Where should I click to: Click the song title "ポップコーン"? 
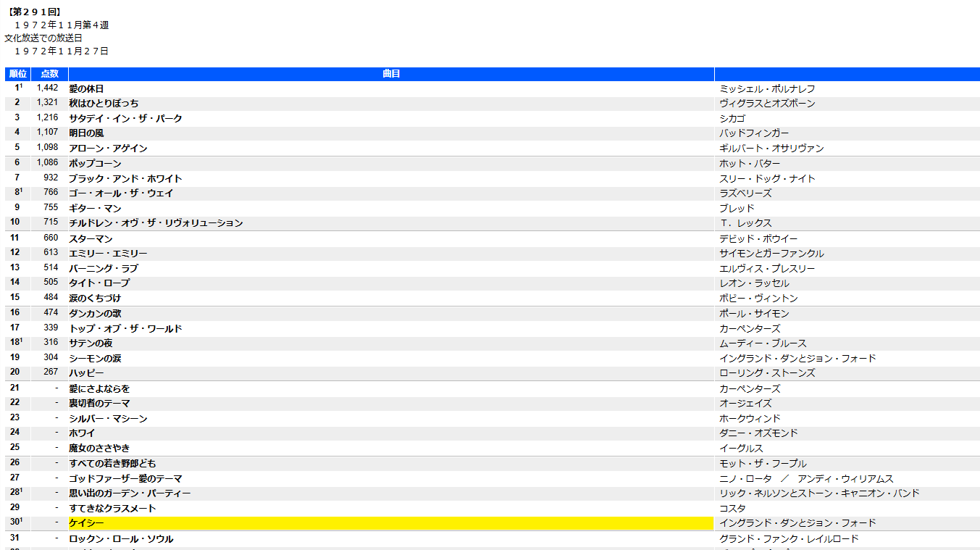pos(95,164)
